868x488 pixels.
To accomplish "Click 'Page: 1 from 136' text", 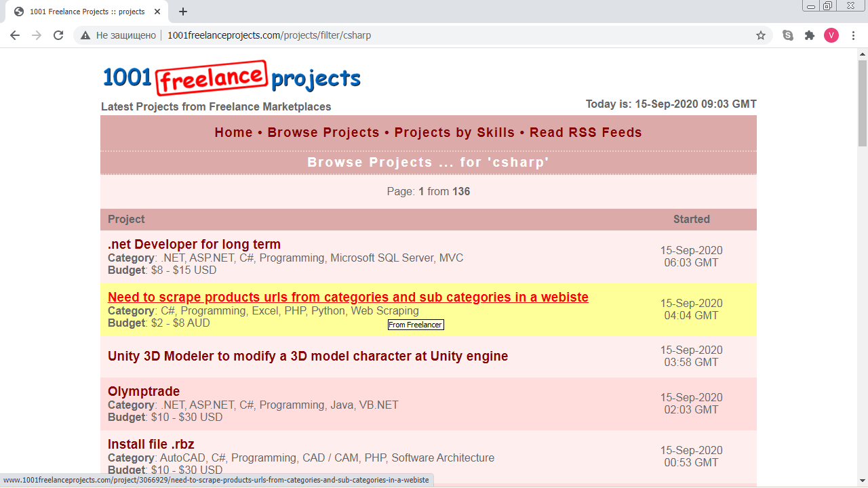I will point(429,192).
